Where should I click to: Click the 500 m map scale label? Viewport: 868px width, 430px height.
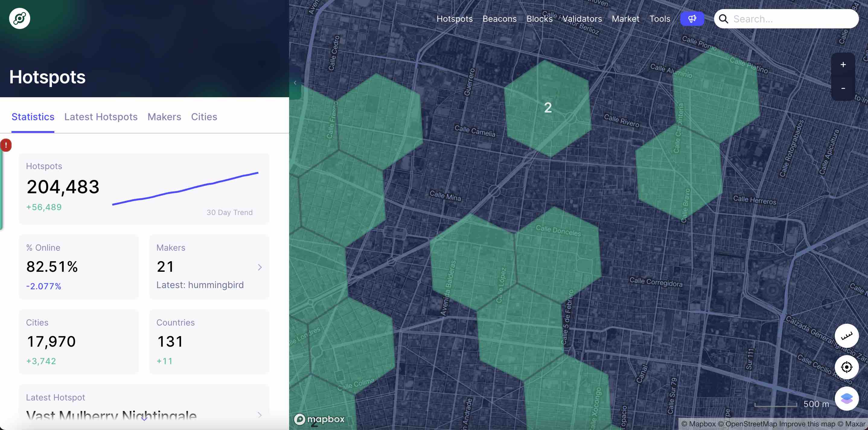click(816, 404)
